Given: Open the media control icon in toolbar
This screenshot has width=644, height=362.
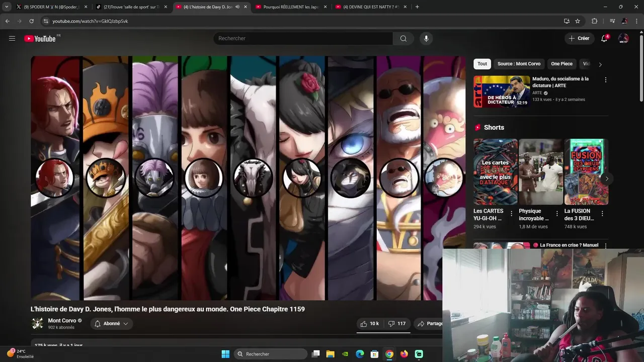Looking at the screenshot, I should [x=612, y=21].
